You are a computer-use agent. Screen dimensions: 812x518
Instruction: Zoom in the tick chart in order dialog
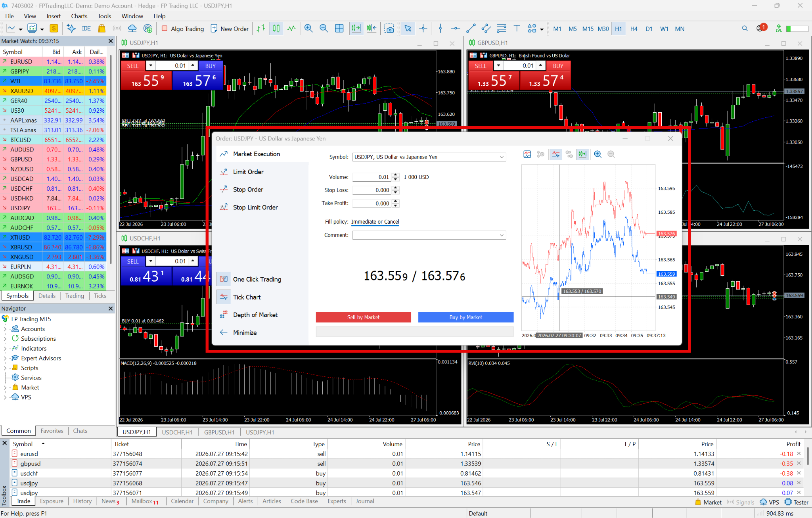[598, 154]
